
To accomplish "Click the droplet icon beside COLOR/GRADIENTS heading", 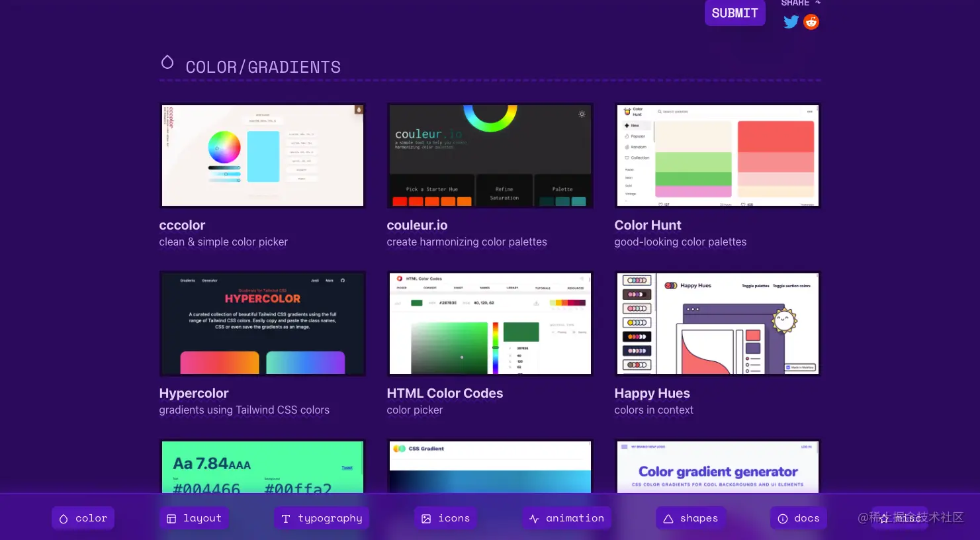I will click(x=167, y=62).
